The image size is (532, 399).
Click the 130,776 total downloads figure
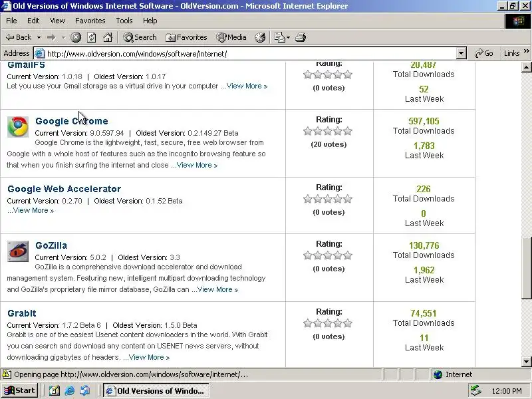[424, 245]
